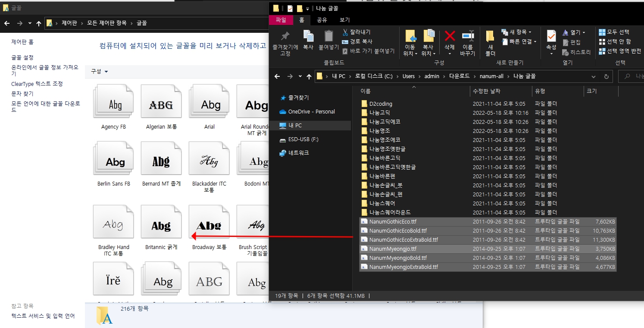The height and width of the screenshot is (328, 644).
Task: Open 이동 위치 (Move to) dropdown
Action: [410, 50]
